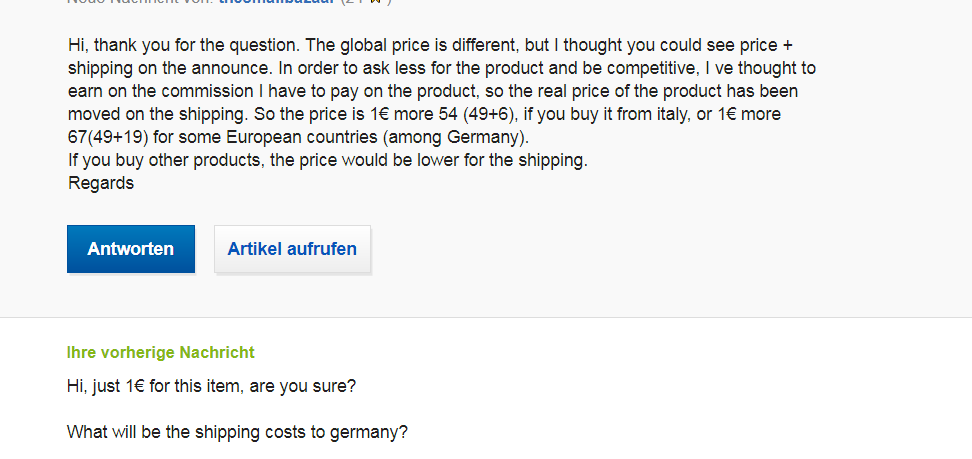
Task: Click the blue Antworten button
Action: tap(130, 249)
